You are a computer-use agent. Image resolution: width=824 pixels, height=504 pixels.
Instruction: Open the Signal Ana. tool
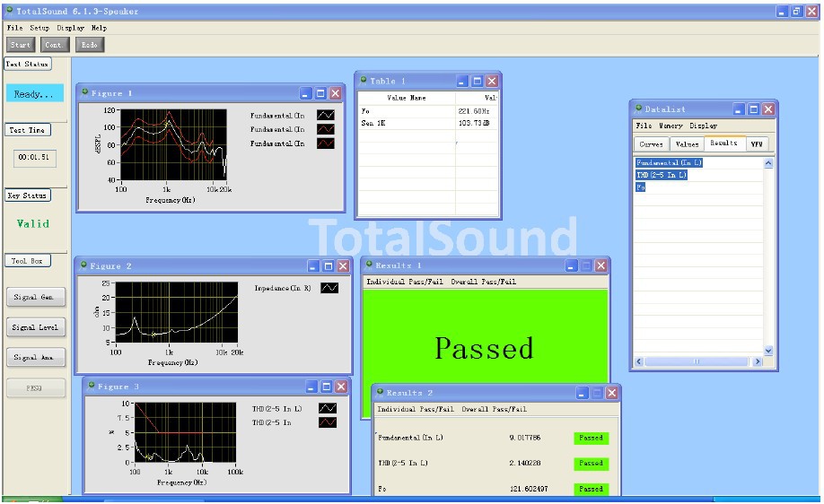[36, 357]
